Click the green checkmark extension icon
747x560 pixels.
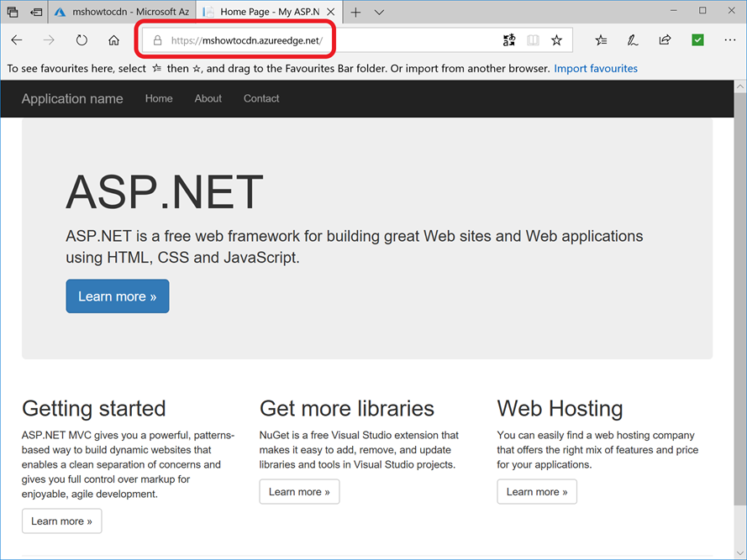[x=697, y=40]
